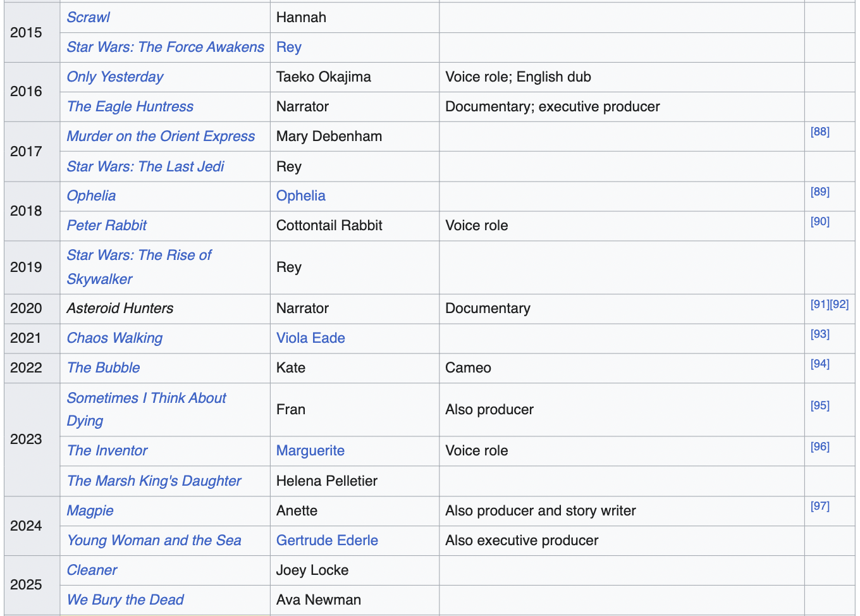This screenshot has width=860, height=616.
Task: Click the 2025 year cell
Action: [32, 585]
